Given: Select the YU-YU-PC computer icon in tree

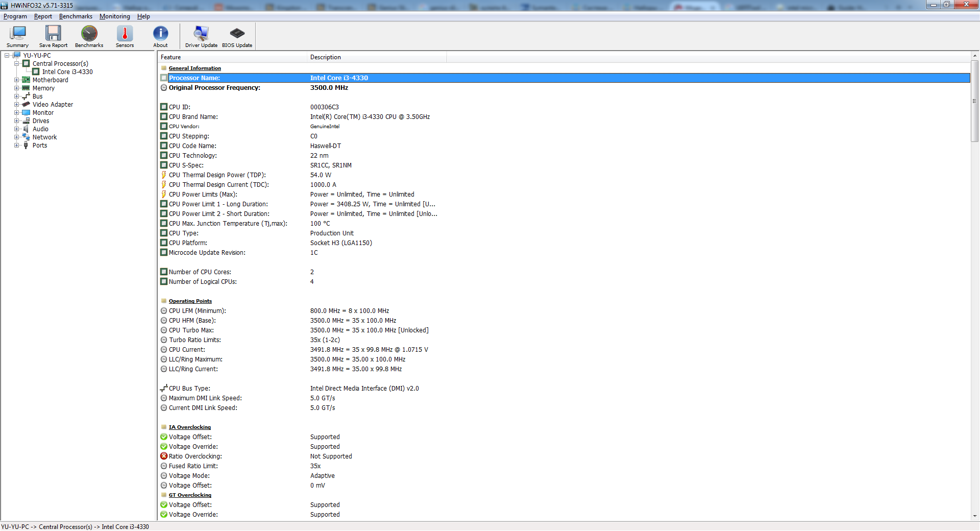Looking at the screenshot, I should (x=16, y=55).
